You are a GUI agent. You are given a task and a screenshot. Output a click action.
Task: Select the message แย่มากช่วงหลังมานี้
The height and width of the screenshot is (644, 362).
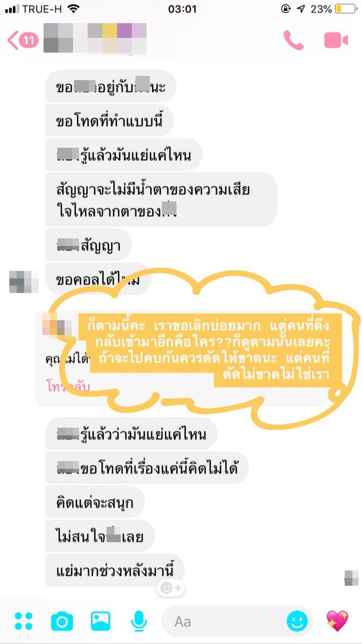[115, 570]
